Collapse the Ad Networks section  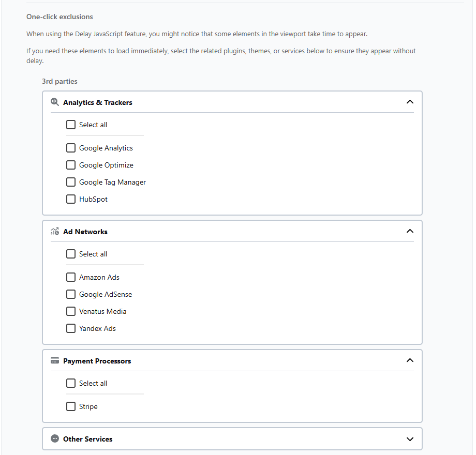(x=410, y=231)
